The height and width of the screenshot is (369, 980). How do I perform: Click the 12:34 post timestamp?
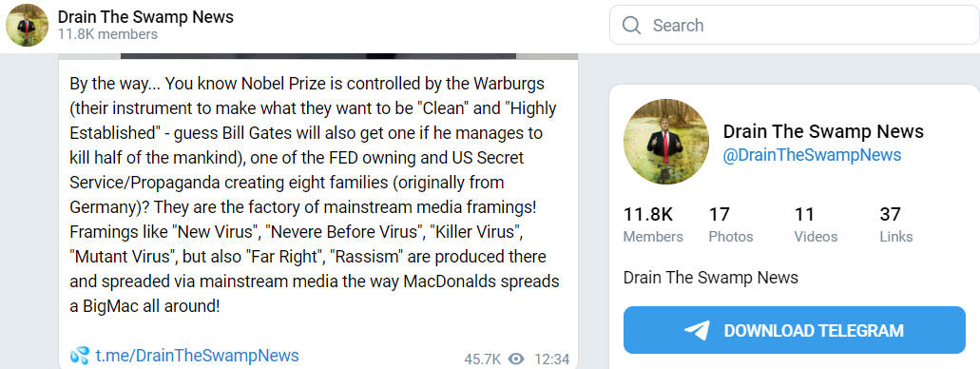pyautogui.click(x=552, y=359)
